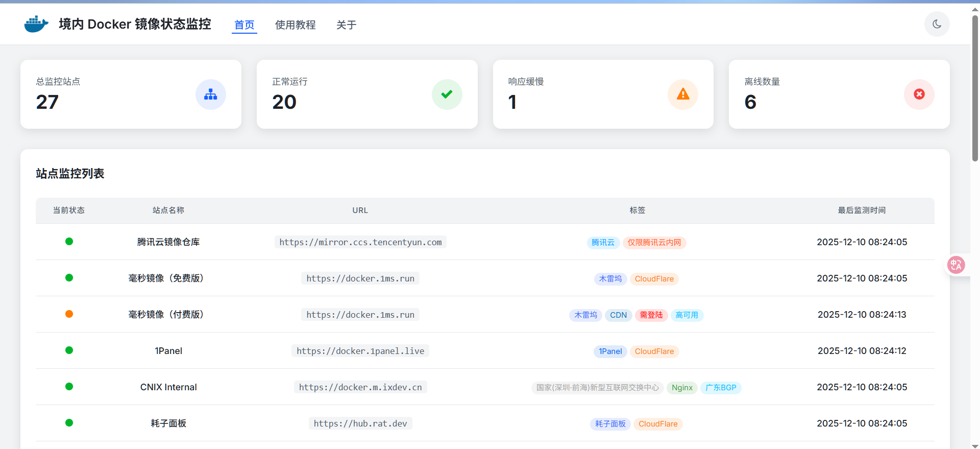The image size is (980, 449).
Task: Select site name 毫秒镜像（免费版）
Action: [x=168, y=278]
